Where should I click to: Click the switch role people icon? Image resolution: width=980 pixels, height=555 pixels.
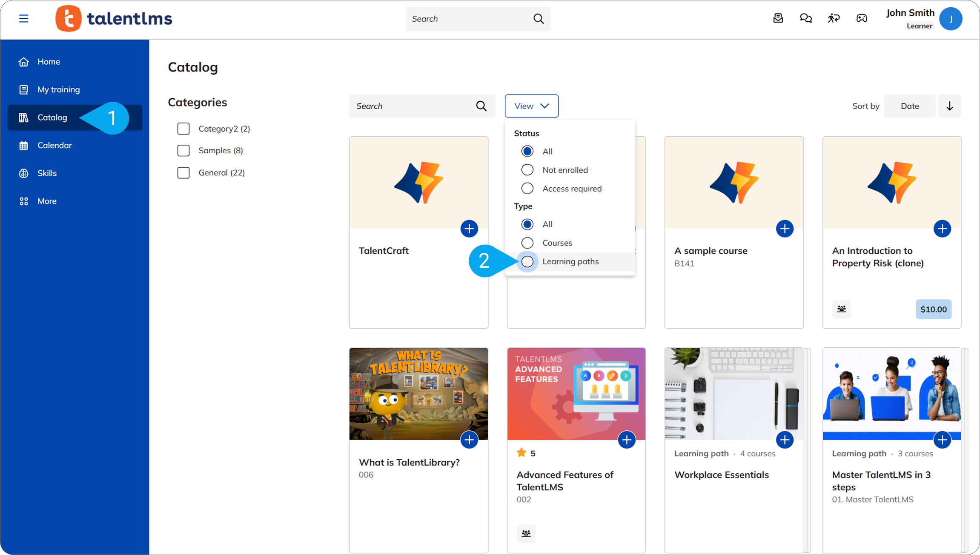[x=834, y=18]
